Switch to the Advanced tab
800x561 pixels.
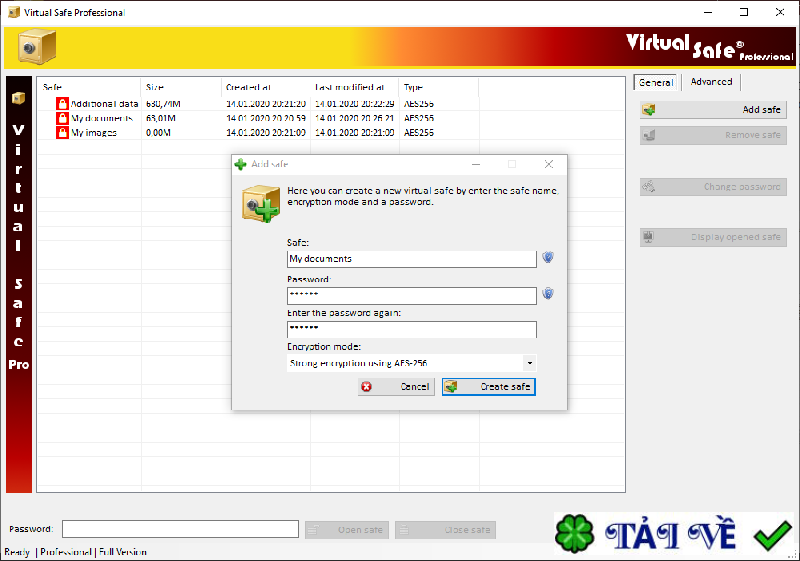tap(711, 82)
